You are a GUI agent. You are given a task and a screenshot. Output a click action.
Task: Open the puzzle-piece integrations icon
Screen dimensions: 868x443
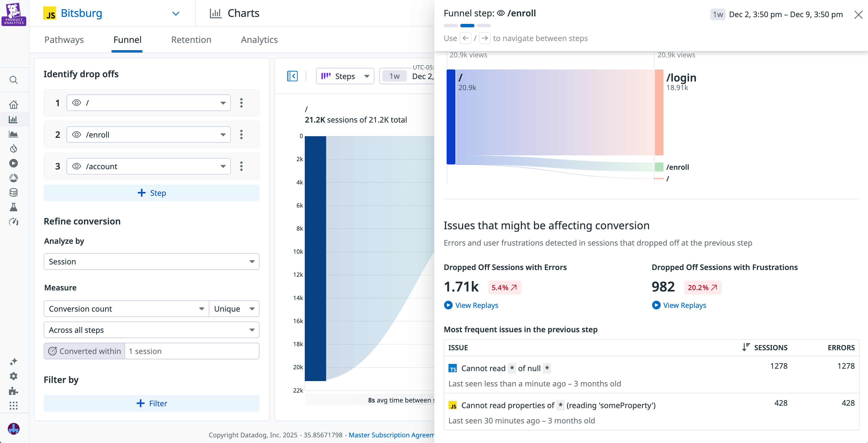pos(13,391)
